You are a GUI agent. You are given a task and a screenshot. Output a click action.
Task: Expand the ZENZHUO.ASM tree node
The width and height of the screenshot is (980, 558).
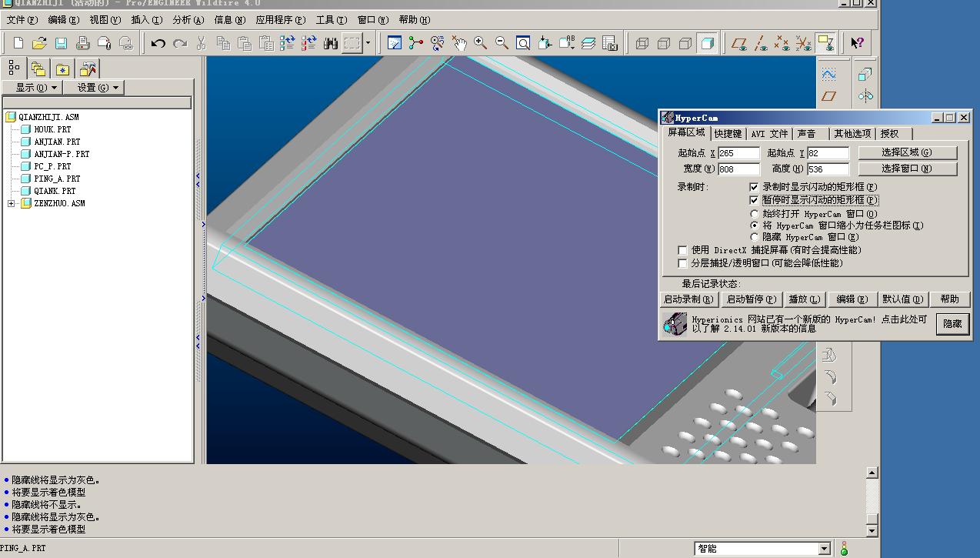point(12,203)
